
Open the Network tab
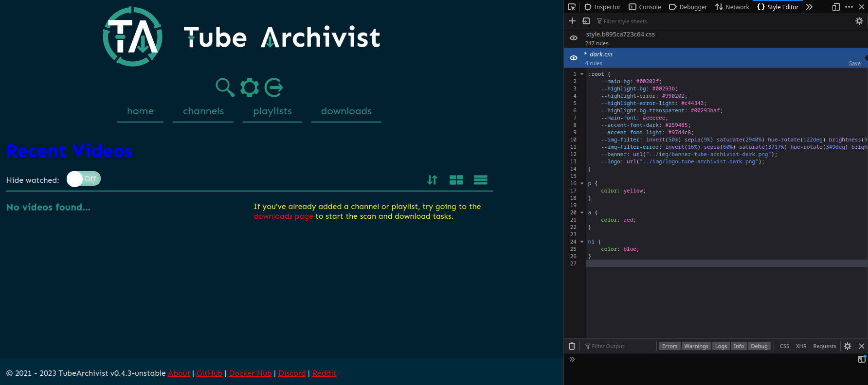(732, 7)
